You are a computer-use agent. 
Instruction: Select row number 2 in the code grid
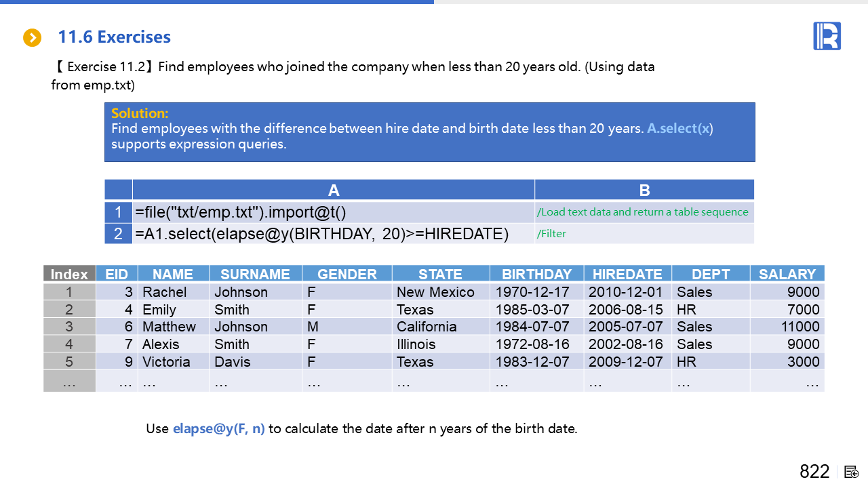[x=118, y=234]
